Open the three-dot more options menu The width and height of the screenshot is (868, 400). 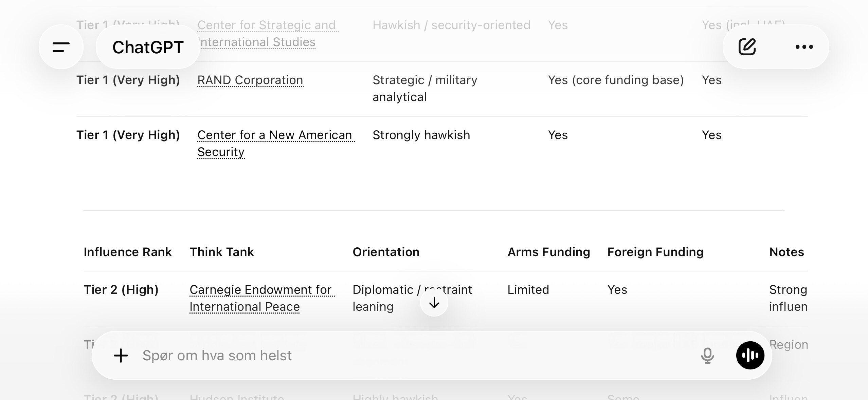804,47
